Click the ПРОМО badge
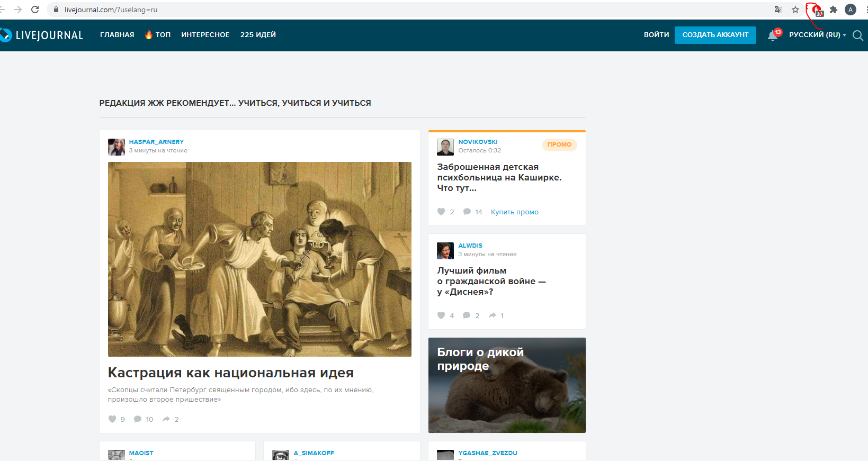 click(559, 144)
